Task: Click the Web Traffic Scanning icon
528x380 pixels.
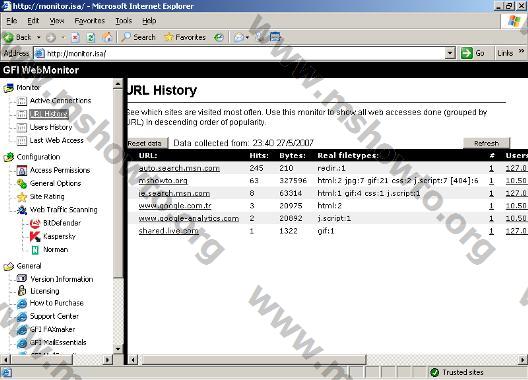Action: tap(22, 210)
